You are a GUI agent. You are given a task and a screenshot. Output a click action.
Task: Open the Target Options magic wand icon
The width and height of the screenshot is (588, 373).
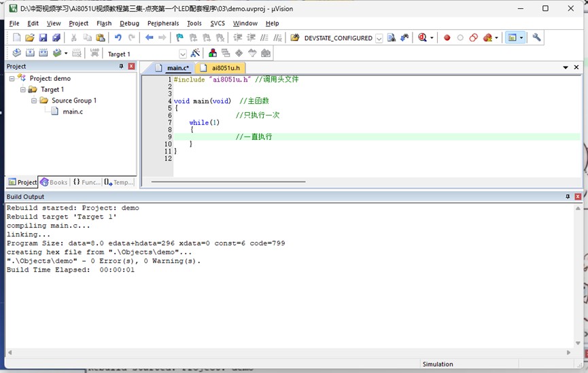point(196,54)
